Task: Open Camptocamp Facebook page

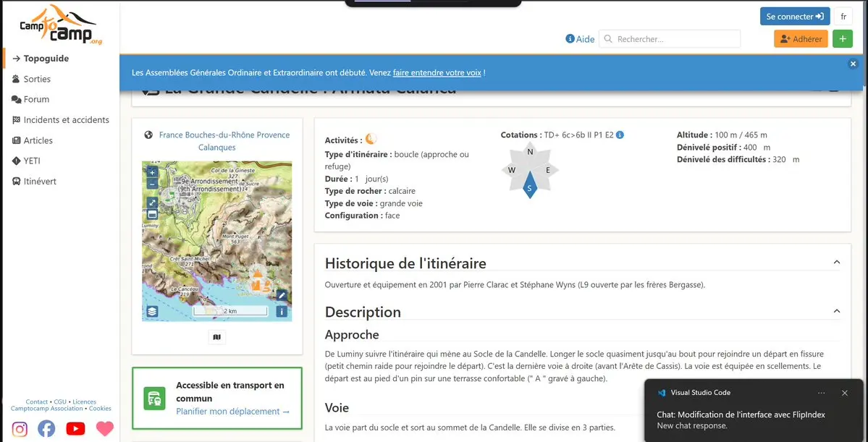Action: pyautogui.click(x=46, y=429)
